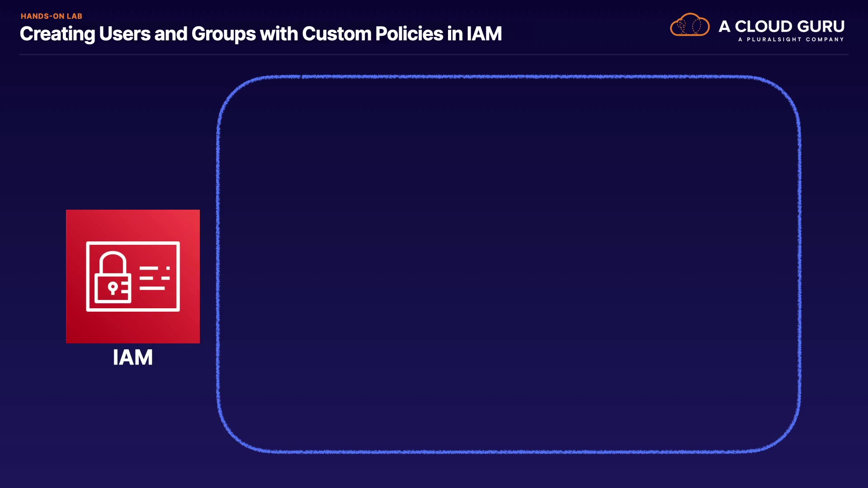Click the white ID card outline in icon

[x=133, y=244]
